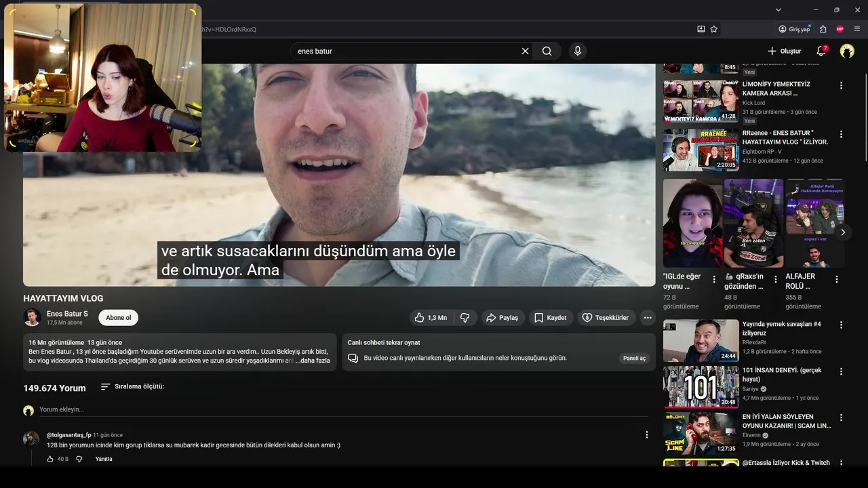Open IGLde eğer oyunu short thumbnail
The width and height of the screenshot is (868, 488).
692,223
